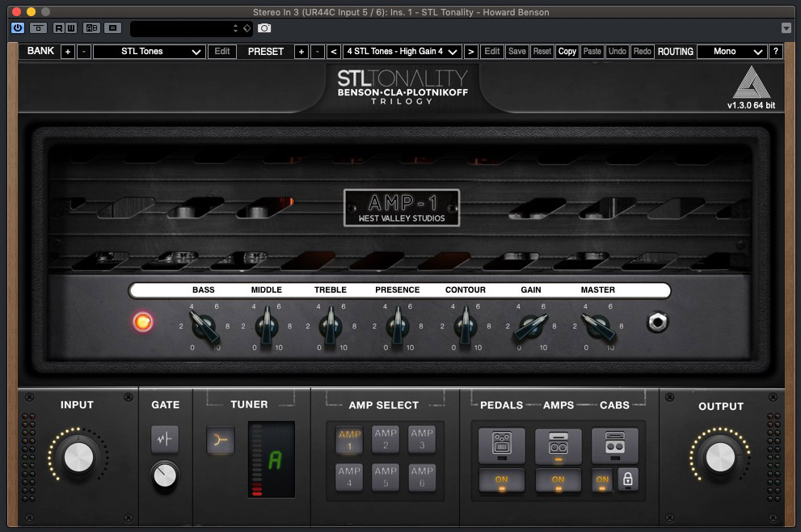The image size is (801, 532).
Task: Click the OUTPUT level knob
Action: [x=720, y=458]
